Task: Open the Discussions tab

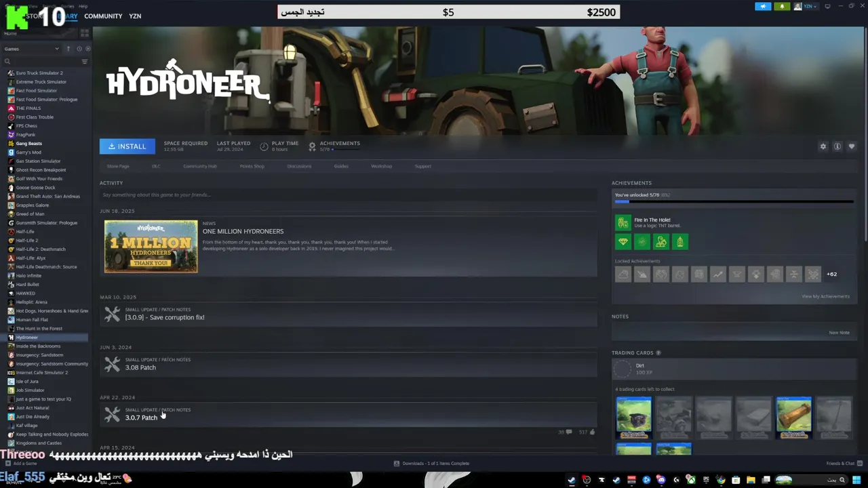Action: (299, 166)
